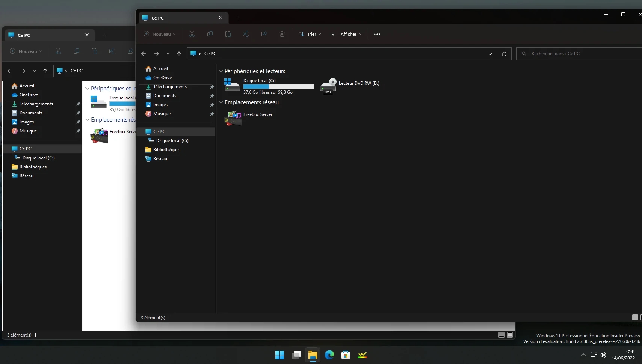
Task: Click the Rename icon in front toolbar
Action: (x=246, y=34)
